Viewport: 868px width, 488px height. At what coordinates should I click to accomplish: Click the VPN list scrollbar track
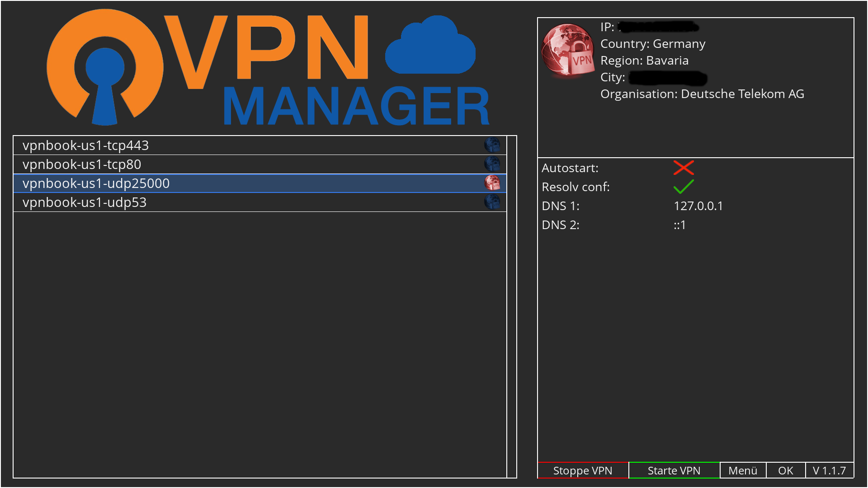pyautogui.click(x=511, y=307)
